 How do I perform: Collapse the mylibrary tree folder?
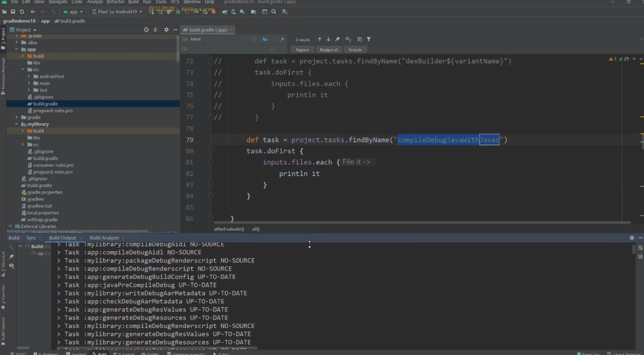[x=17, y=124]
